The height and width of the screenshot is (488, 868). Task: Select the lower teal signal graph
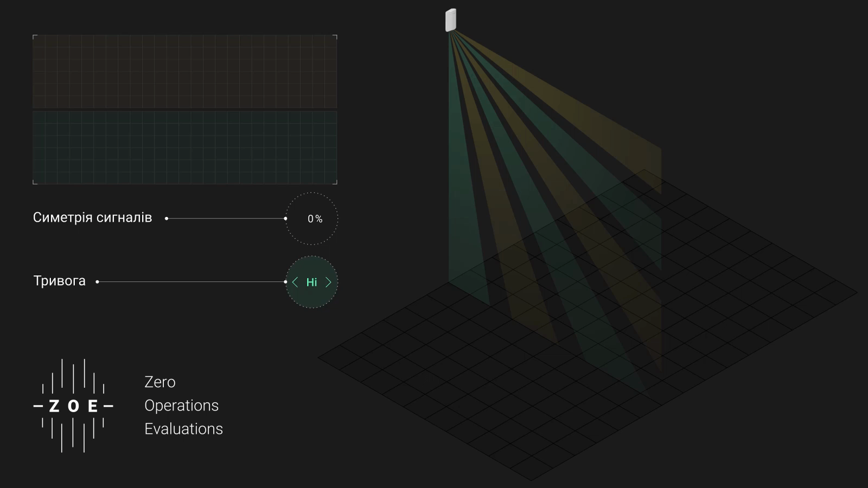pyautogui.click(x=184, y=147)
